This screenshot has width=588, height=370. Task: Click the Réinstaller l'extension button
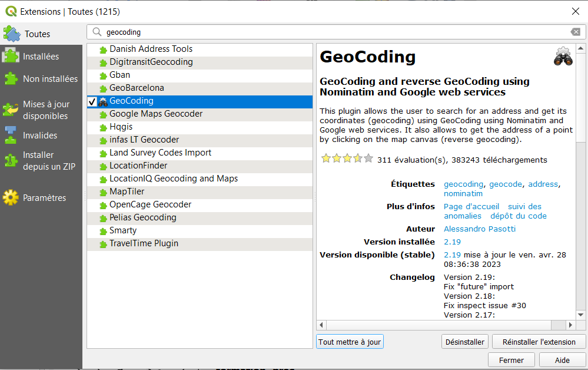[x=539, y=342]
